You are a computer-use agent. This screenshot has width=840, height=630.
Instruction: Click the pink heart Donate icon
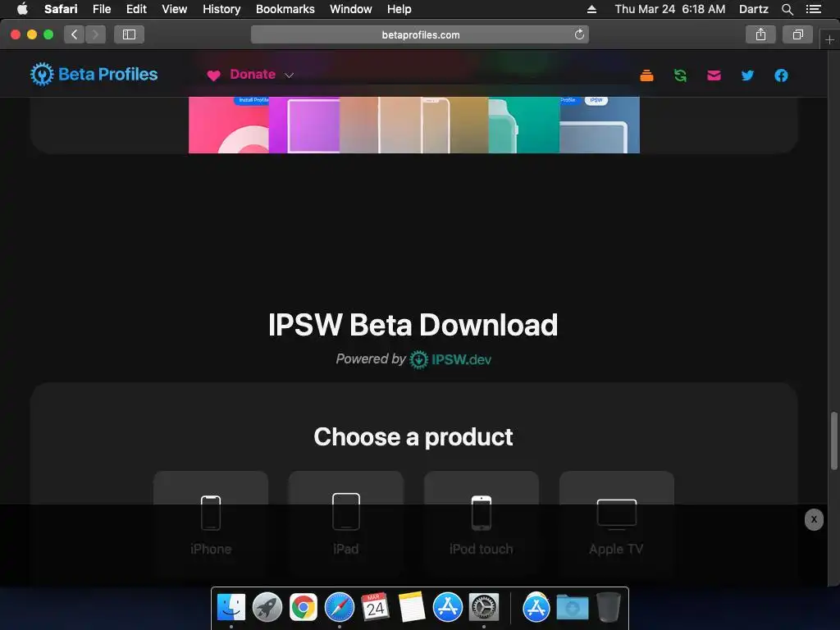213,75
